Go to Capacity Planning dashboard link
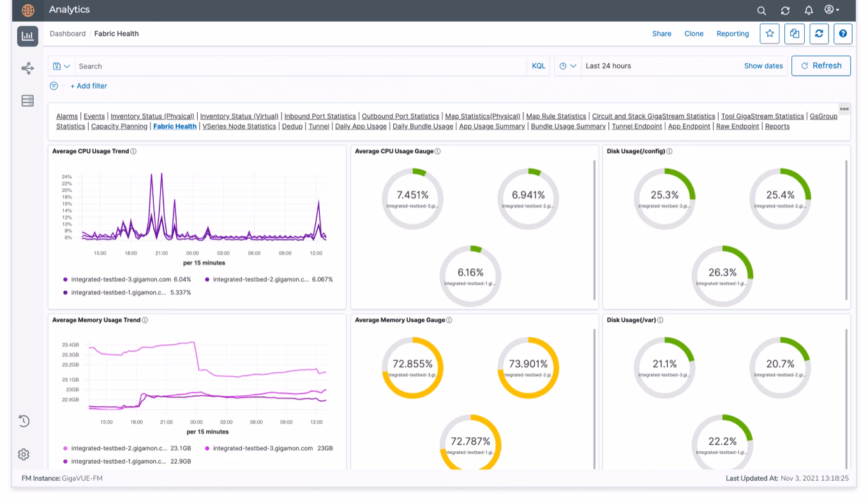Screen dimensions: 868x498 tap(119, 126)
